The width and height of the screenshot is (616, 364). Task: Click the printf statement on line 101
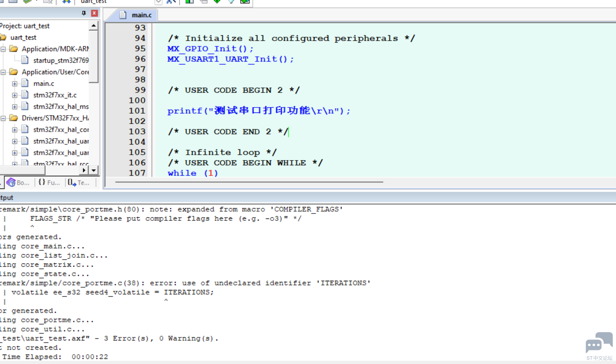pos(259,111)
